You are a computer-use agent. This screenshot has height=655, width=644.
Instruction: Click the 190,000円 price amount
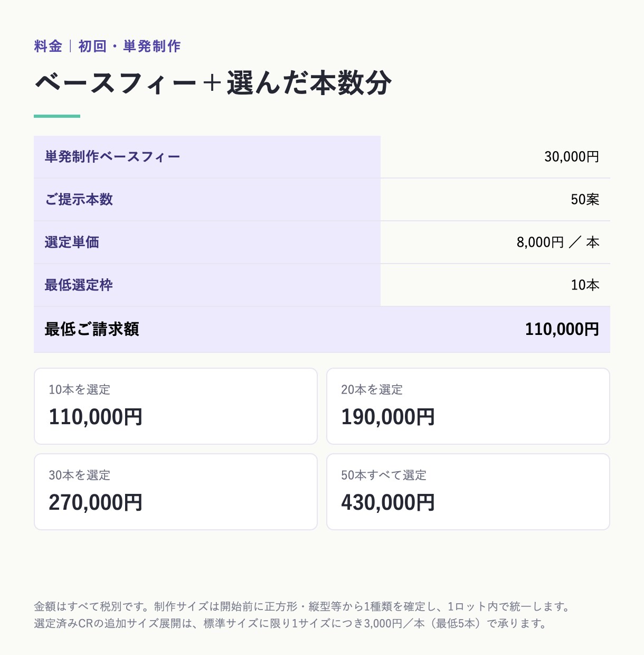(x=388, y=417)
